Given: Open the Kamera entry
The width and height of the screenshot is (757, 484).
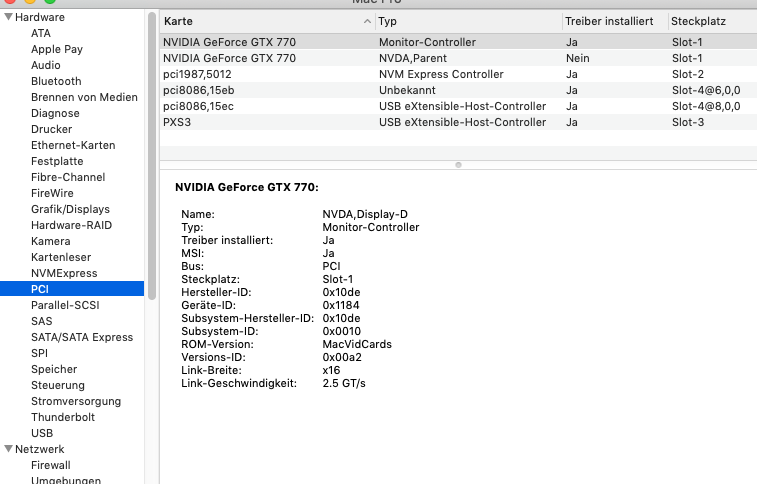Looking at the screenshot, I should (x=51, y=241).
